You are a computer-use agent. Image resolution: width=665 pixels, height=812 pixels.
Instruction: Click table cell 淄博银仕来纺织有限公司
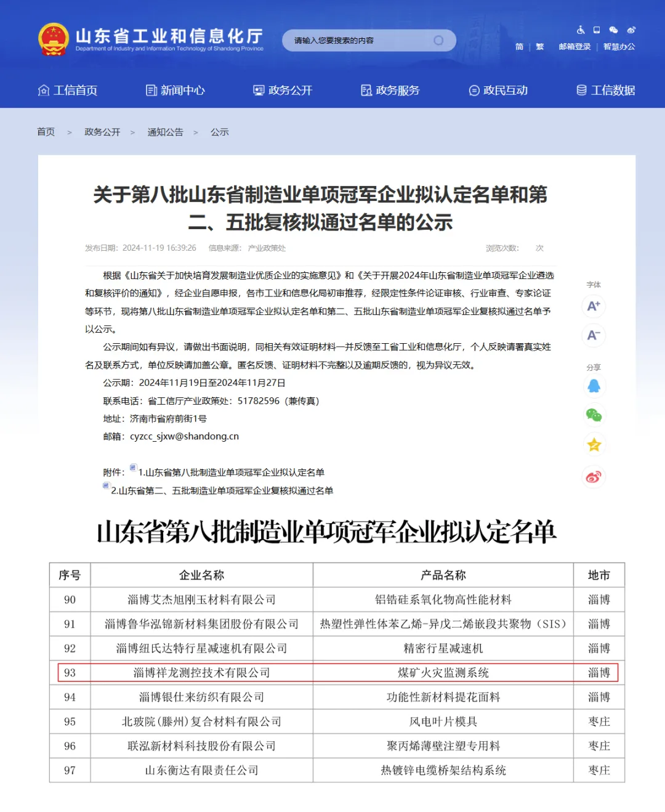pyautogui.click(x=201, y=697)
